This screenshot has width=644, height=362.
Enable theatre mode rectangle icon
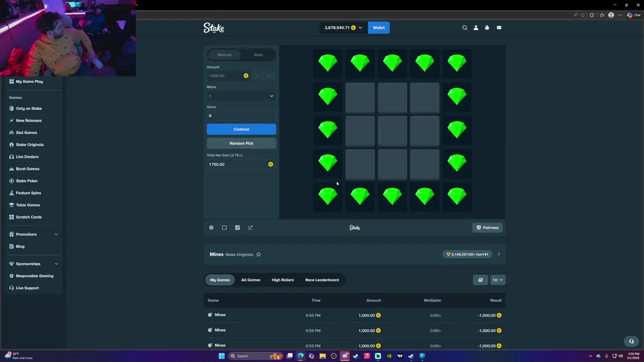224,228
